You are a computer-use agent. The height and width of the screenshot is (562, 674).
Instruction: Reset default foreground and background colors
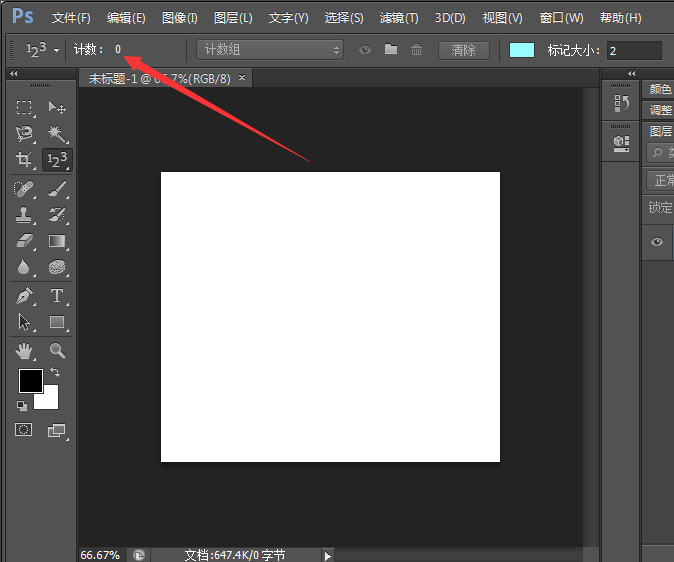click(21, 405)
